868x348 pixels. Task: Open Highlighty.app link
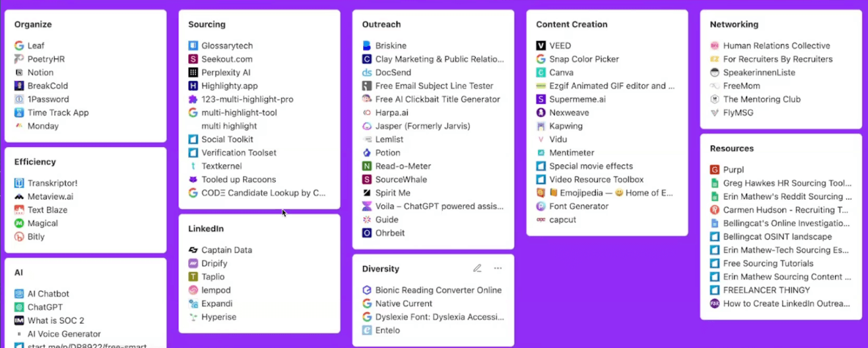[x=230, y=86]
